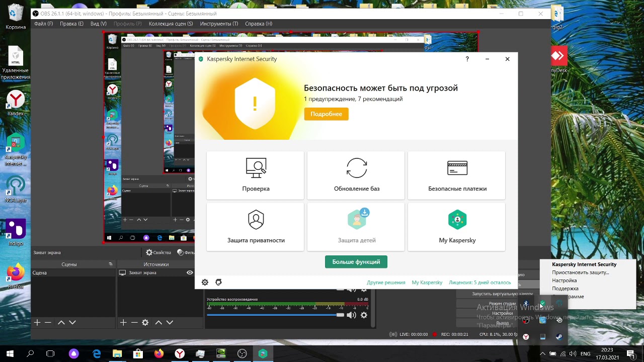
Task: Choose Настройка in Kaspersky tray menu
Action: pos(564,281)
